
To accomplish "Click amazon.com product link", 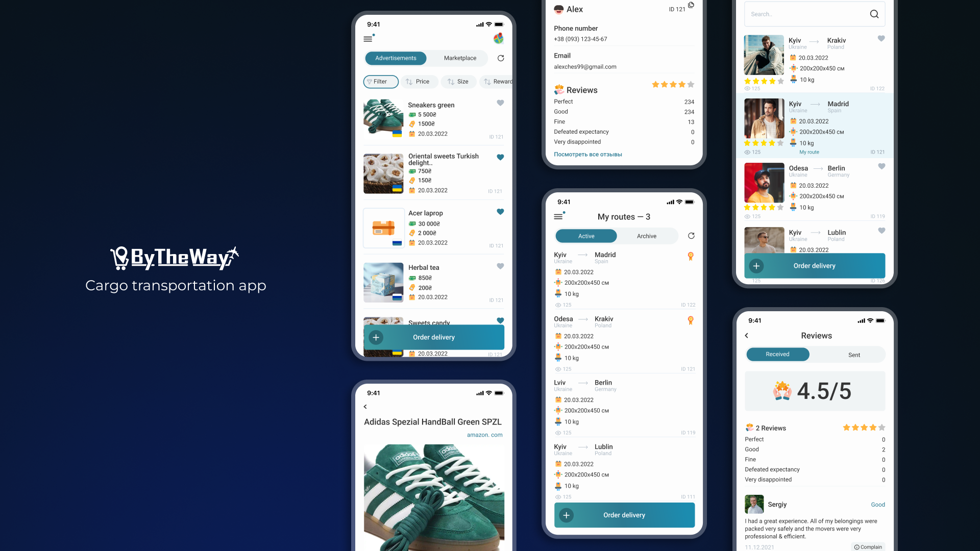I will (x=484, y=435).
